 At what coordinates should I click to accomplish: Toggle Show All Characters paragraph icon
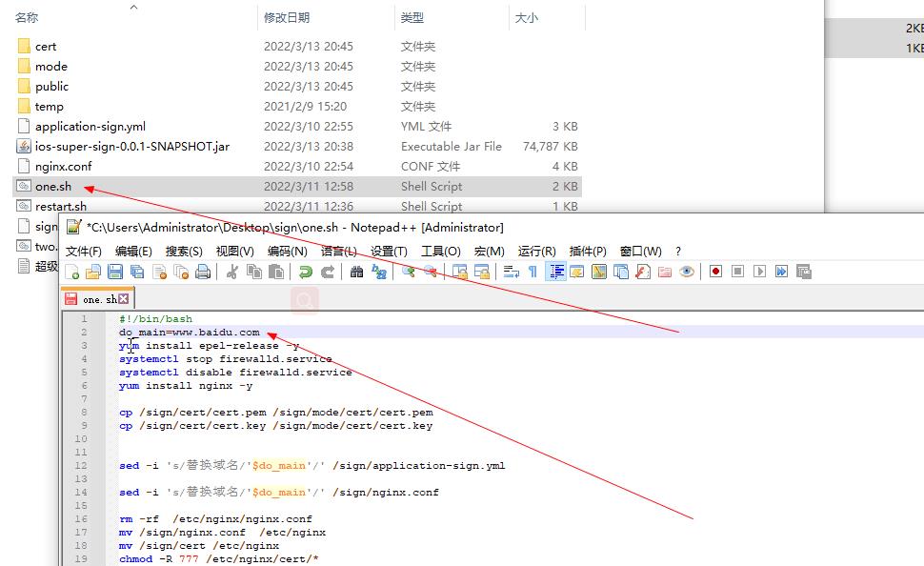pyautogui.click(x=532, y=272)
